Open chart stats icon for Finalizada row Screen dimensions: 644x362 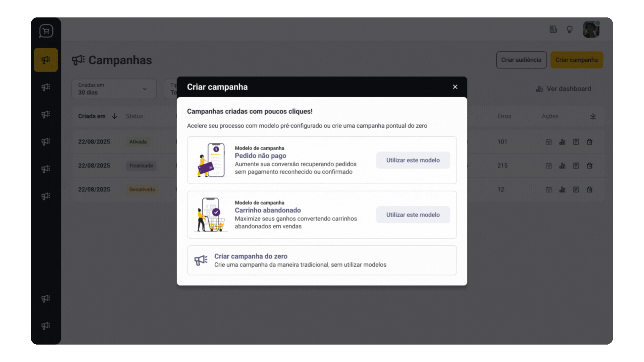pyautogui.click(x=562, y=166)
